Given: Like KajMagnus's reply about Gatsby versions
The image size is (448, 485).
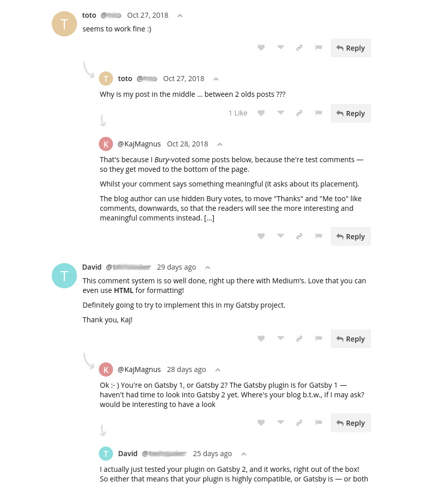Looking at the screenshot, I should [261, 423].
